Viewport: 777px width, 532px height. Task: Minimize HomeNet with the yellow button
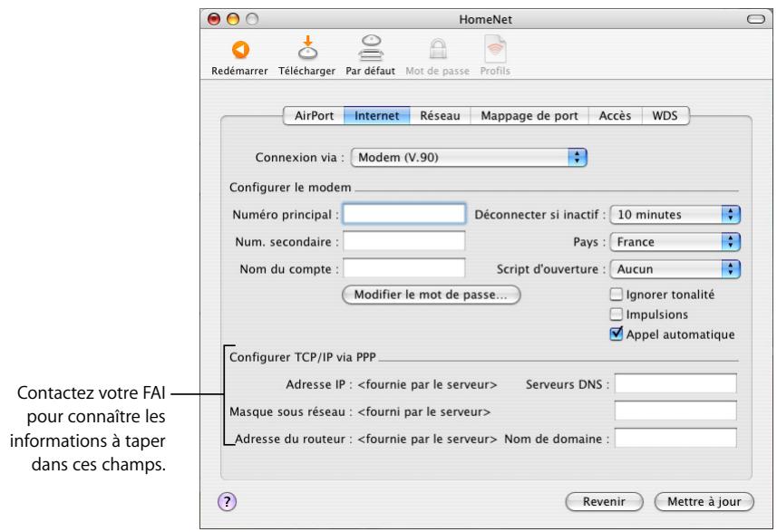click(x=233, y=19)
